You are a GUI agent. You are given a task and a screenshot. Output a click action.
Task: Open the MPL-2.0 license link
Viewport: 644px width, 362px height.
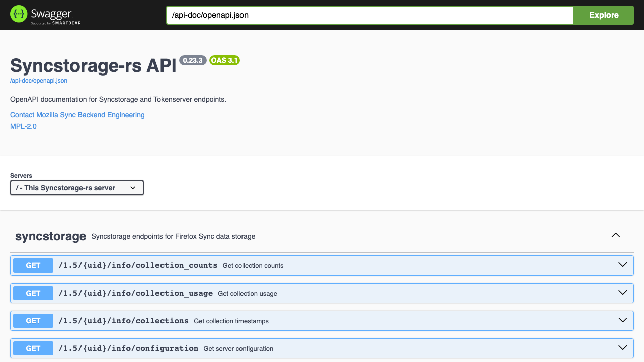pos(23,126)
